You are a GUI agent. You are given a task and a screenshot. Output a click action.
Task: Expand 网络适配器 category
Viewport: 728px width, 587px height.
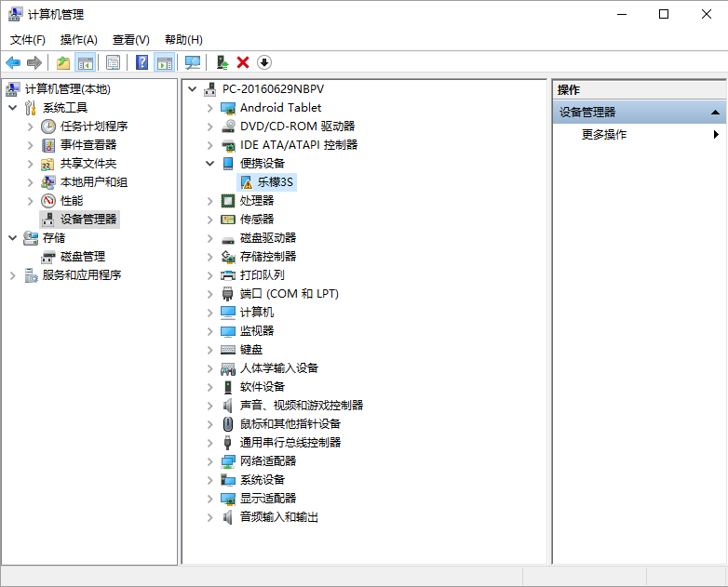[209, 461]
